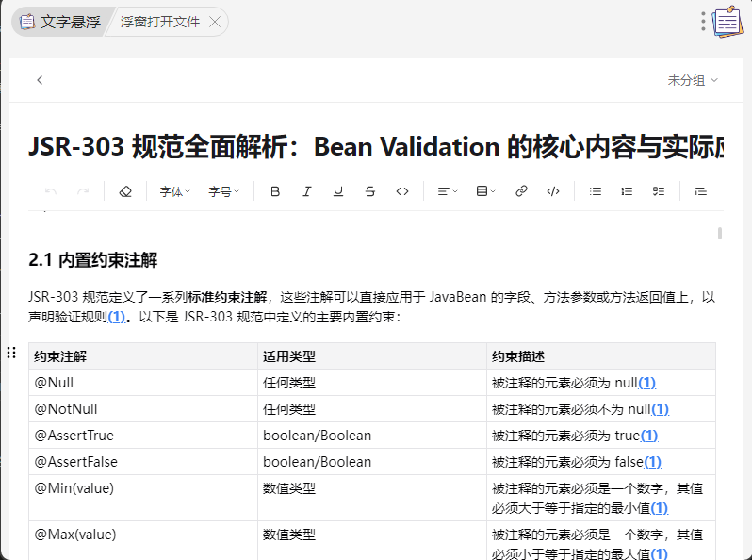Close the 浮窗打开文件 tab

pos(216,22)
